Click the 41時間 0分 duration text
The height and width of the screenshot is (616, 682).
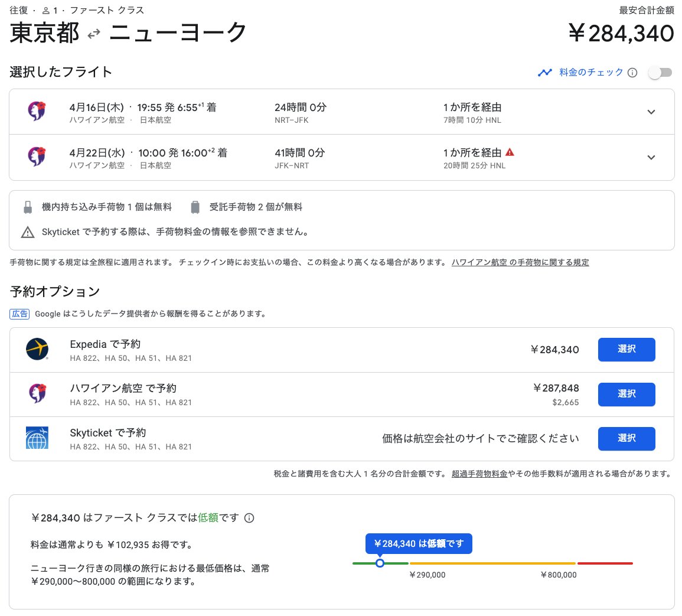pyautogui.click(x=300, y=153)
